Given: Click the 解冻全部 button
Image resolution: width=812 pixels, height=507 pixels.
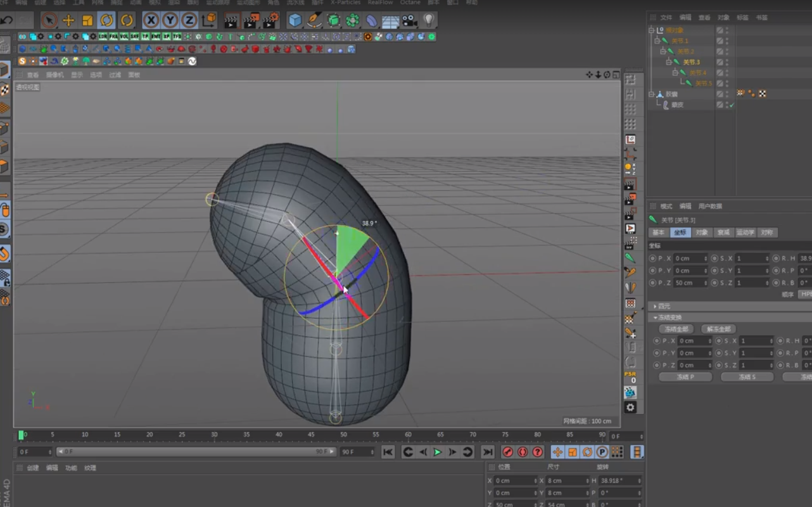Looking at the screenshot, I should 718,329.
